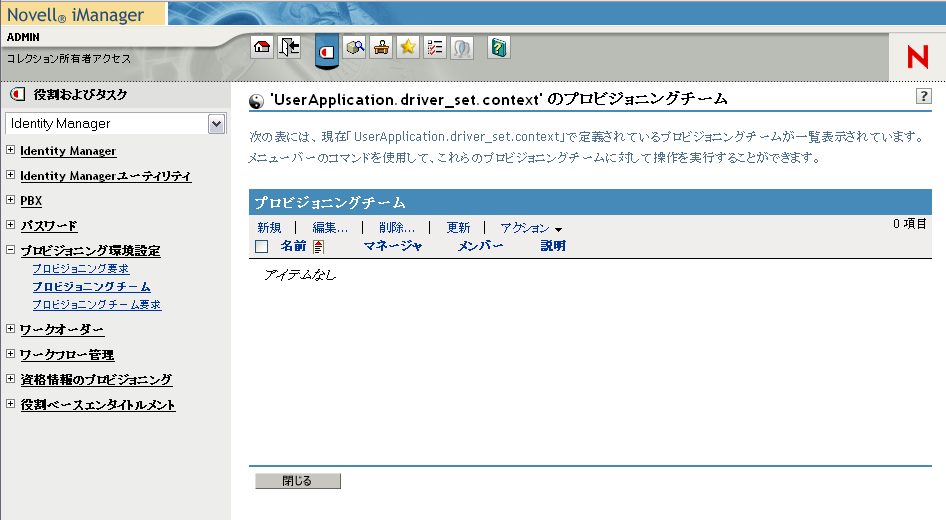Click the name column sort icon
The height and width of the screenshot is (520, 946).
[319, 246]
